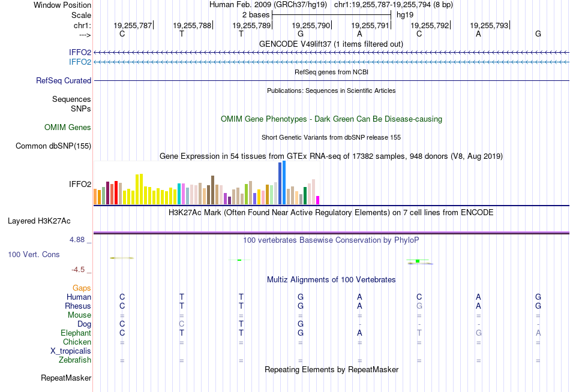Click 'Publications: Sequences in Scientific Articles' title
This screenshot has height=392, width=570.
[x=331, y=91]
